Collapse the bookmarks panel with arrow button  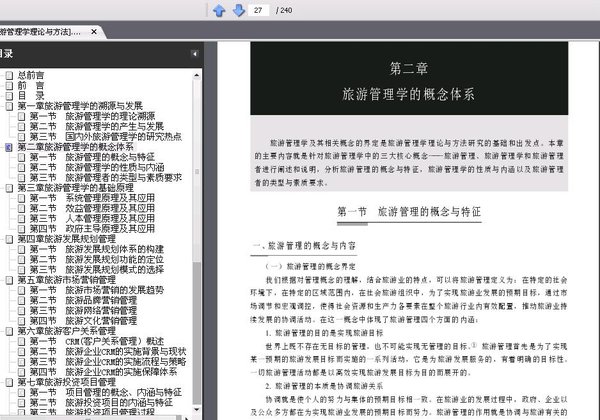[195, 54]
